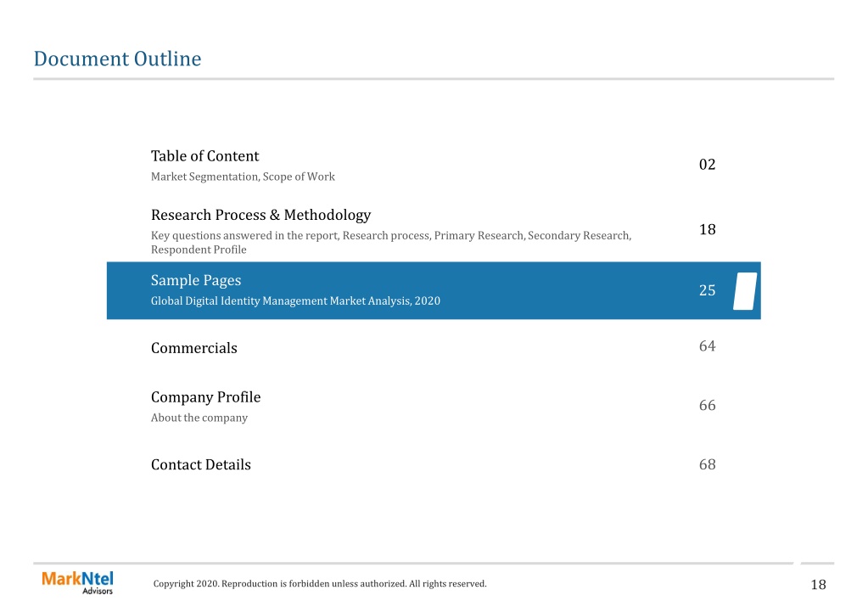
Task: Click slide number 18 in footer corner
Action: [818, 584]
